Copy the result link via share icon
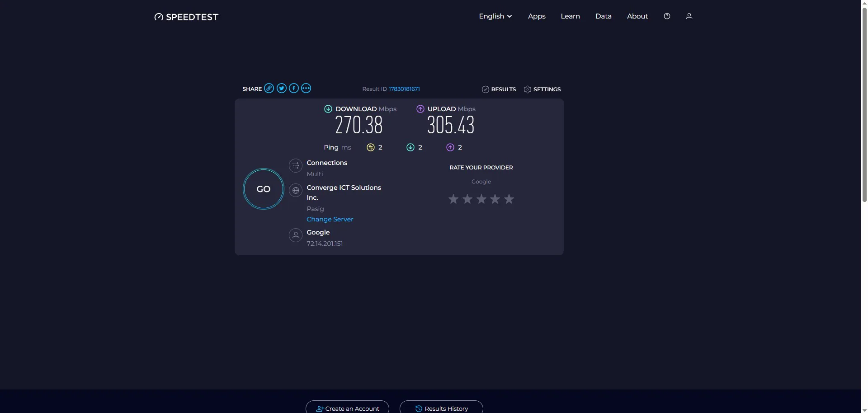The image size is (868, 413). click(269, 88)
